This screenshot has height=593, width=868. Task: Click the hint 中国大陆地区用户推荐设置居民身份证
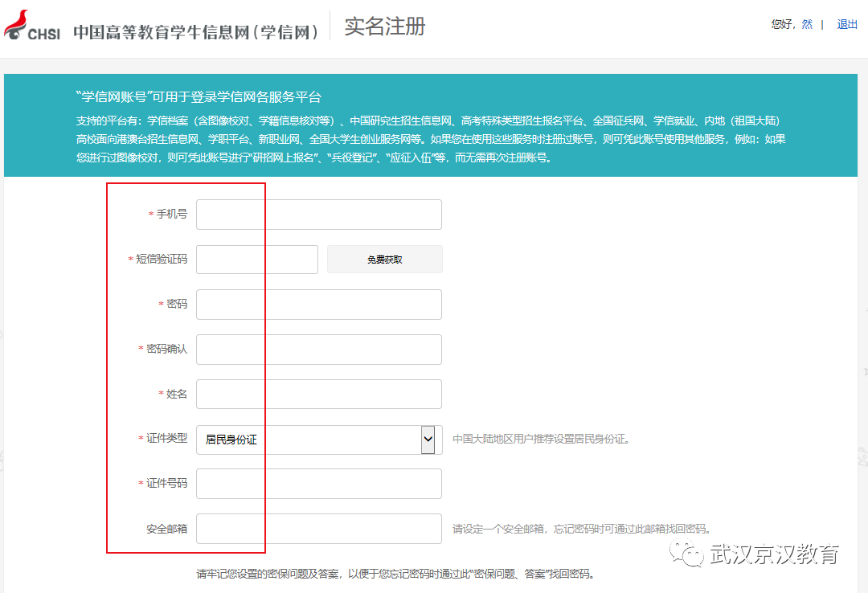[x=541, y=439]
